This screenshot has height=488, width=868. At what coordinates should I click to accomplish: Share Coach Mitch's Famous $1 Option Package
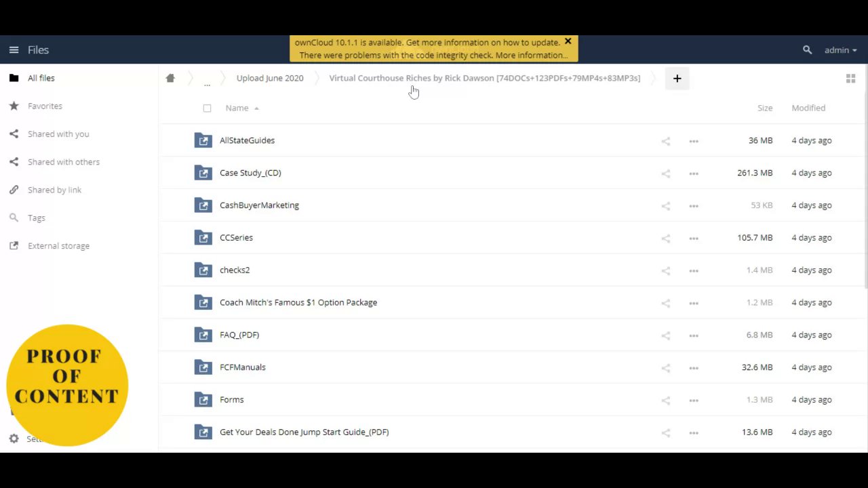[x=665, y=303]
